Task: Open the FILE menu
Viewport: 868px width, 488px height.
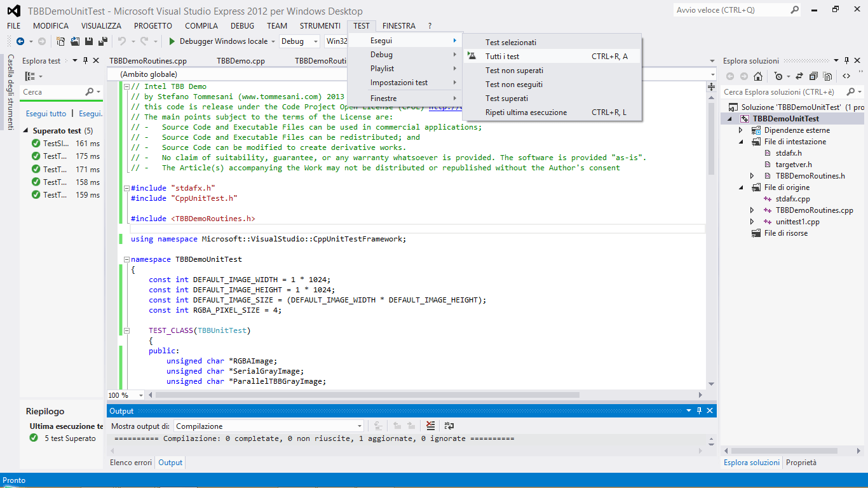Action: pos(14,26)
